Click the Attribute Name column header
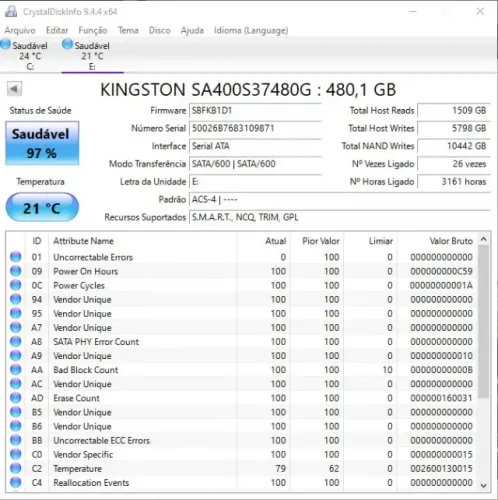 143,241
